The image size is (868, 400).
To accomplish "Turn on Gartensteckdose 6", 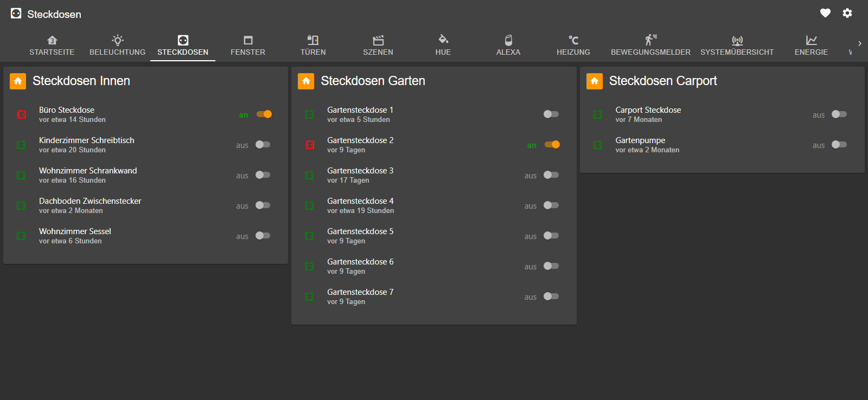I will point(551,266).
